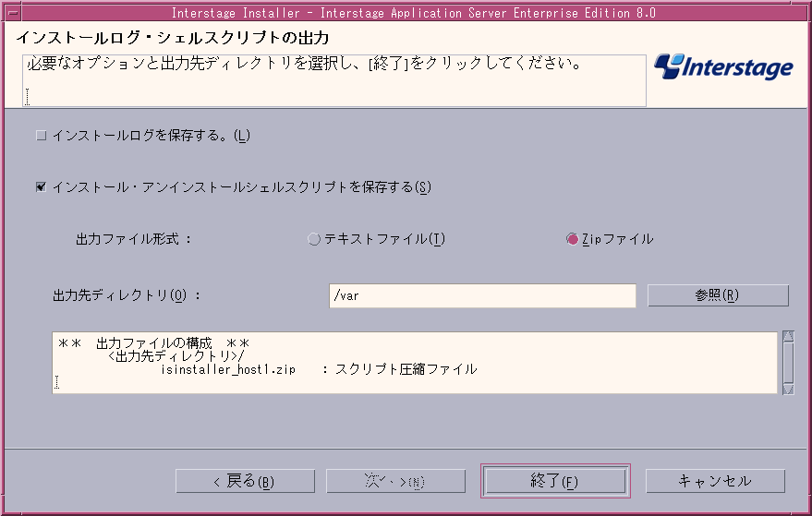Go back with the 戻る(B) button
Image resolution: width=812 pixels, height=516 pixels.
[245, 481]
